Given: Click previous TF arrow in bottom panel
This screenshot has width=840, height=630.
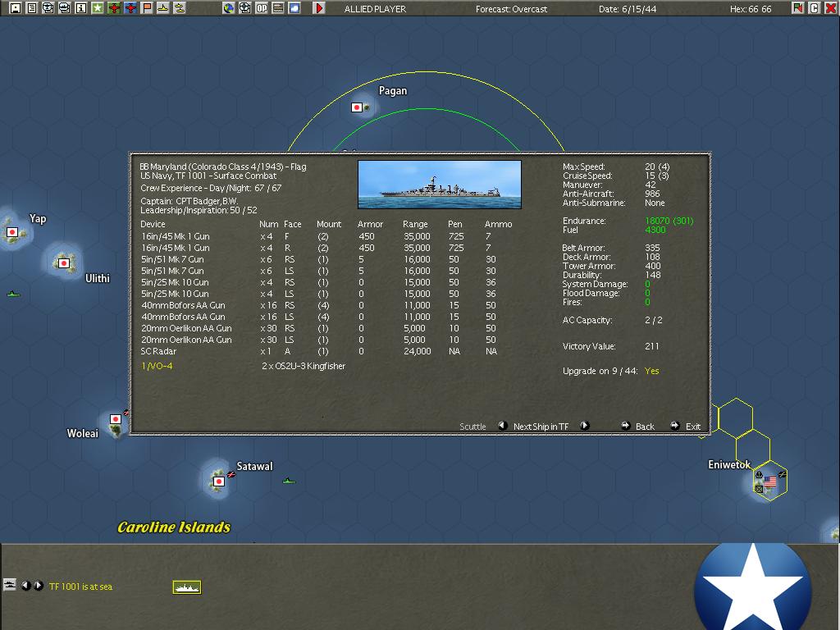Looking at the screenshot, I should pyautogui.click(x=25, y=586).
